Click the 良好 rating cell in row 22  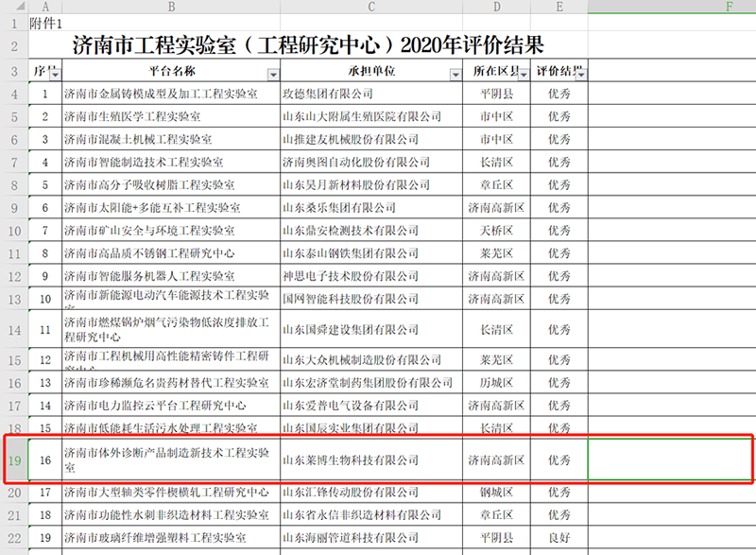(x=559, y=538)
